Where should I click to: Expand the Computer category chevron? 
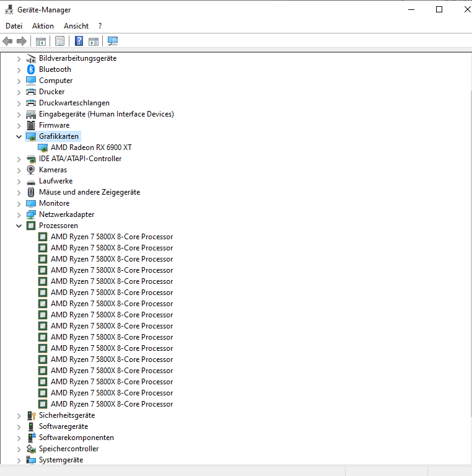(x=19, y=81)
